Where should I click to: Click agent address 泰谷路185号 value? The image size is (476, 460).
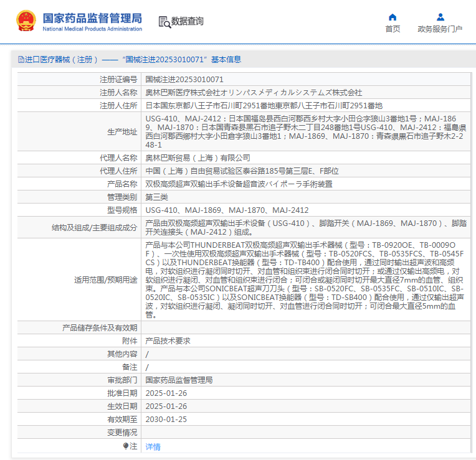point(242,171)
